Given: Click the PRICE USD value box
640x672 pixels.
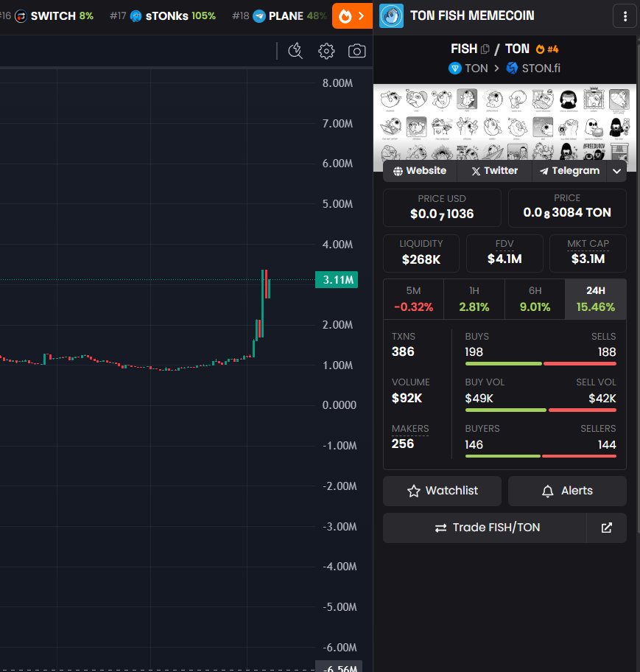Looking at the screenshot, I should [442, 208].
